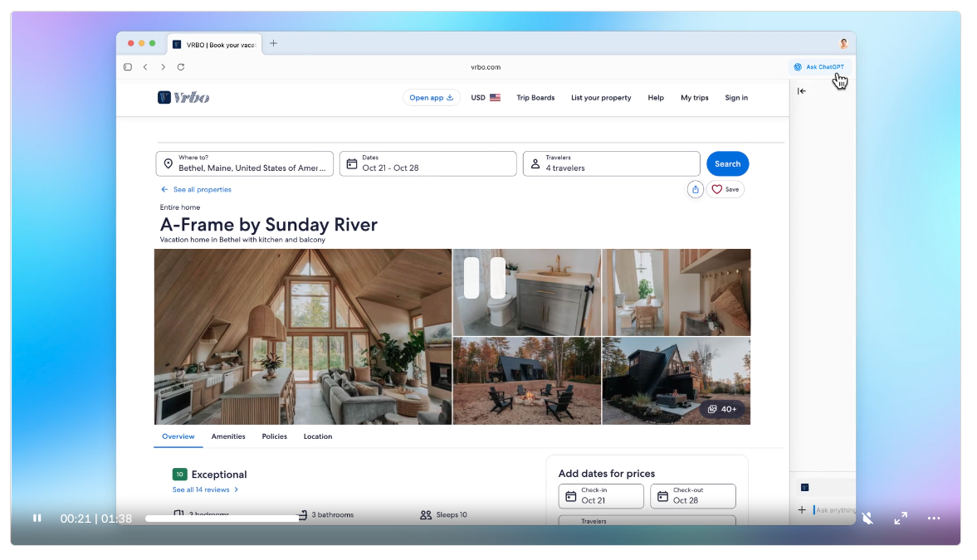
Task: Open the dining nook photo
Action: coord(677,292)
